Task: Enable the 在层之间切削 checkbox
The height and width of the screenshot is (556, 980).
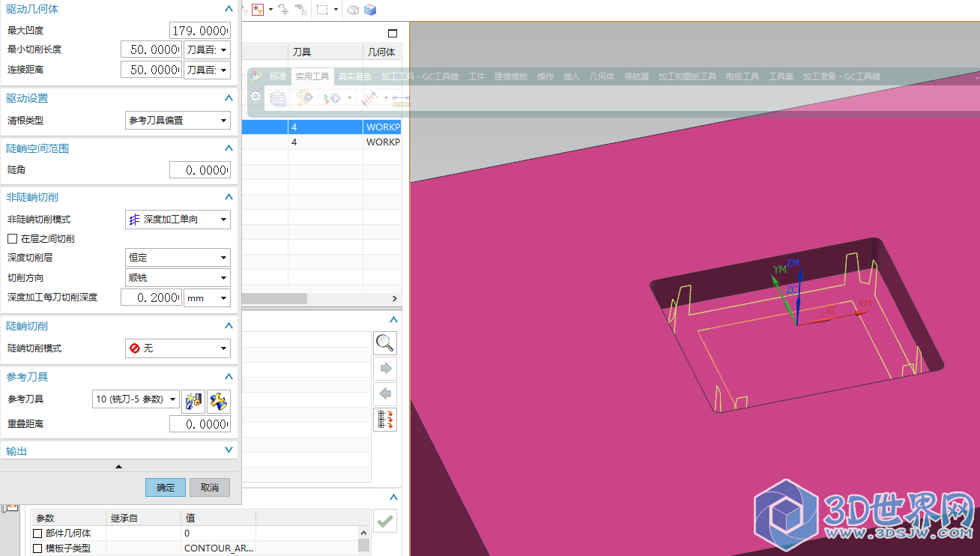Action: [12, 238]
